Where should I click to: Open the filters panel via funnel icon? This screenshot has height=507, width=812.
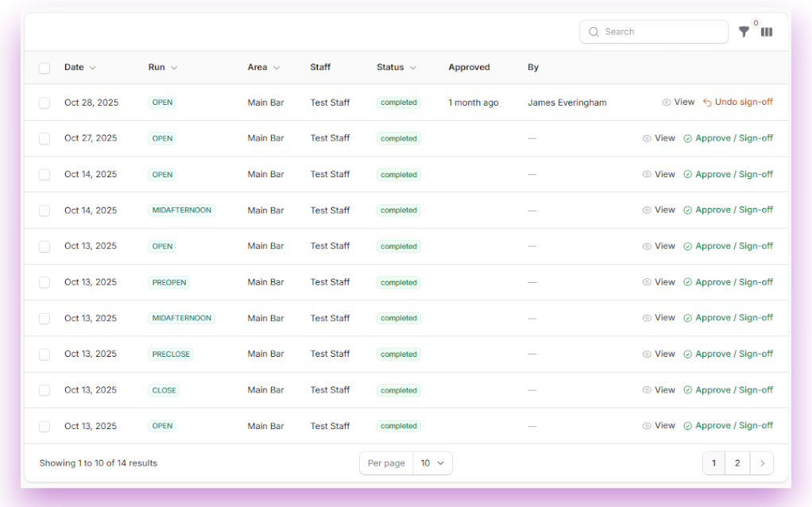744,32
